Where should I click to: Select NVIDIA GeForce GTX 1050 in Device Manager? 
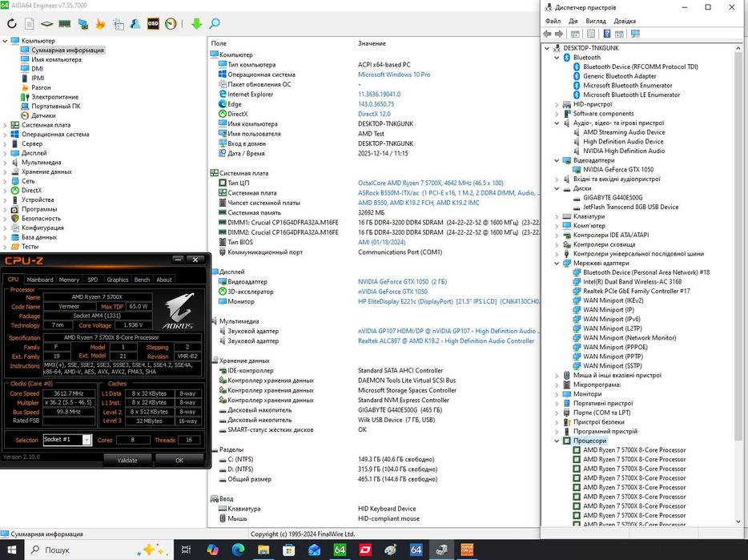point(618,170)
